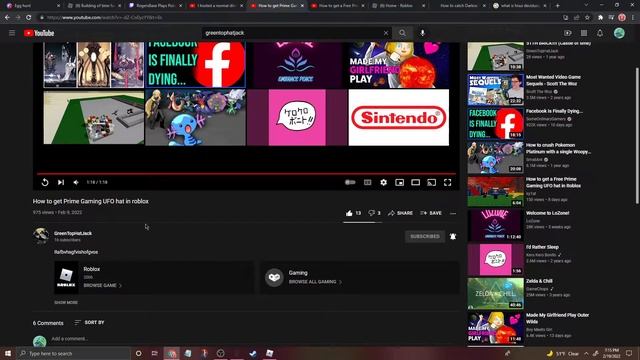Open comments SORT BY dropdown
Screen dimensions: 640x360
click(89, 322)
